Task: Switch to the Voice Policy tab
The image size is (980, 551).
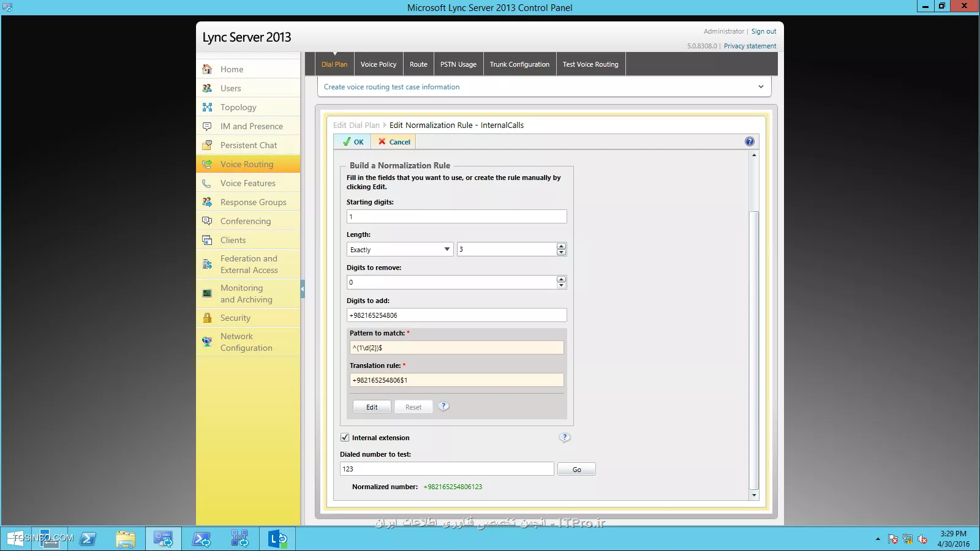Action: point(379,64)
